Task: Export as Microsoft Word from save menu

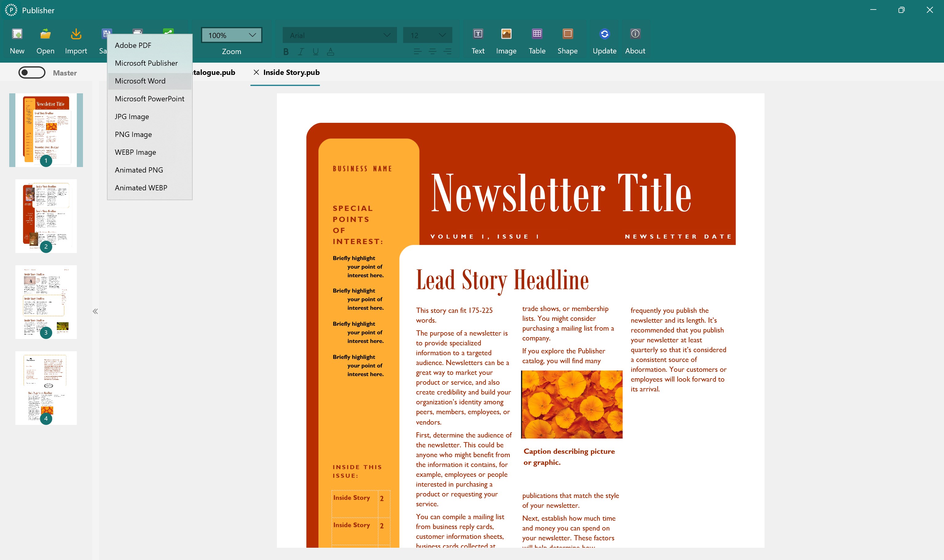Action: (x=140, y=81)
